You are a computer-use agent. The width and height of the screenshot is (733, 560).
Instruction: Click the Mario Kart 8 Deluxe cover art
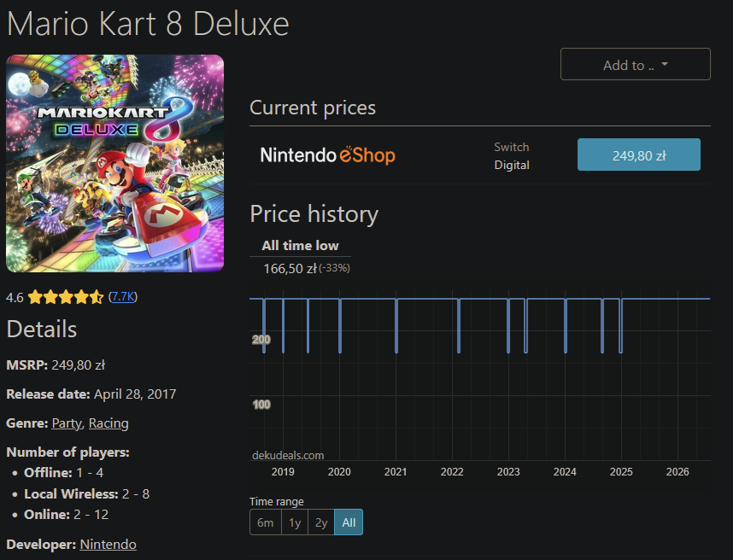click(x=115, y=163)
